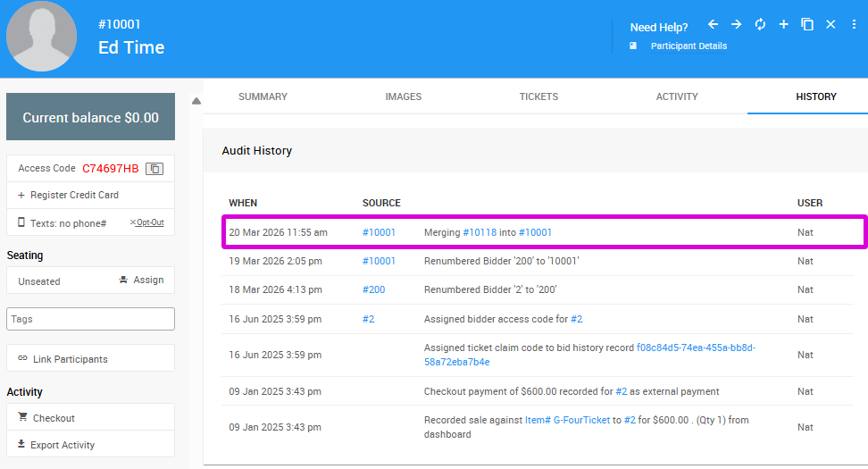This screenshot has width=868, height=469.
Task: Open Checkout from the Activity section
Action: tap(54, 418)
